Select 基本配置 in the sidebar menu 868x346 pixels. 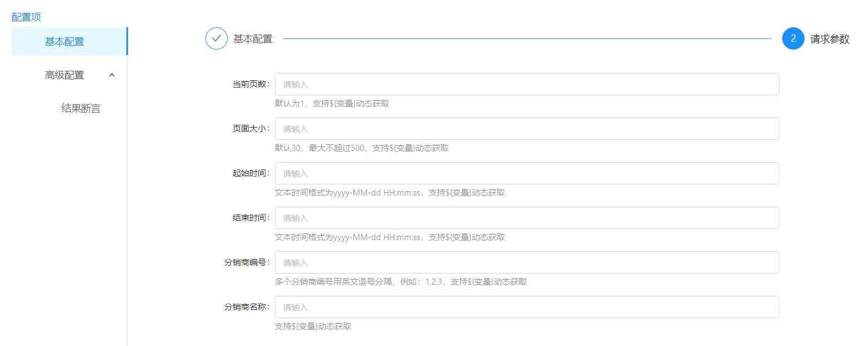pos(65,42)
